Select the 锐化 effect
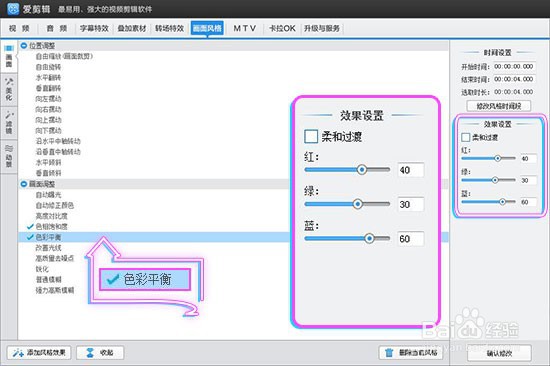 click(x=42, y=269)
